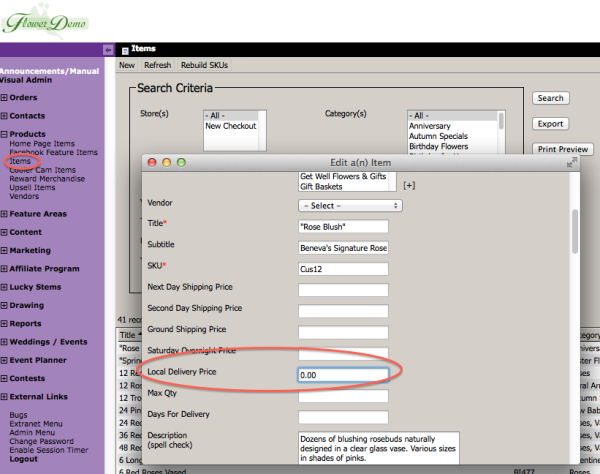
Task: Click the [+] icon beside category list
Action: (x=409, y=186)
